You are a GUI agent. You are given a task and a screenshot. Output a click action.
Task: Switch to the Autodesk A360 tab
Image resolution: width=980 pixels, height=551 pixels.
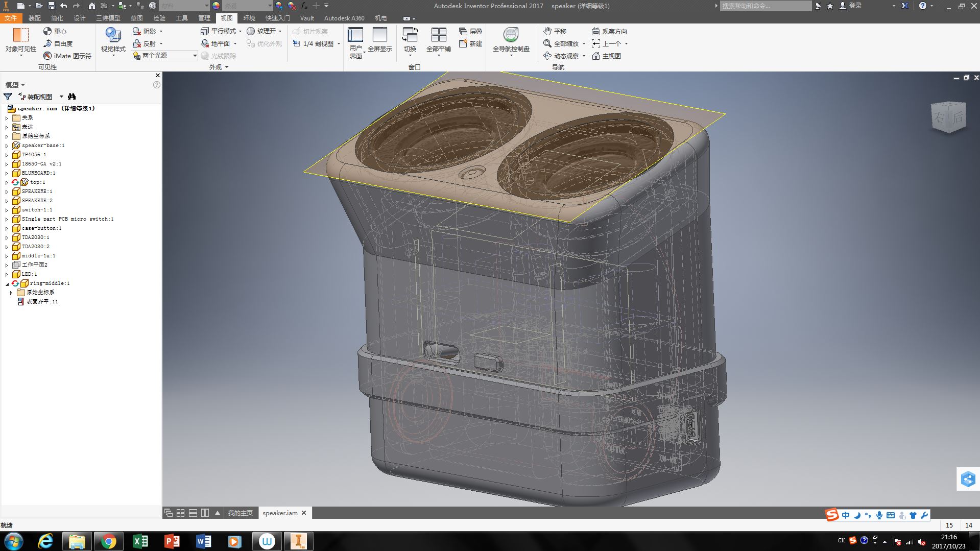coord(344,18)
